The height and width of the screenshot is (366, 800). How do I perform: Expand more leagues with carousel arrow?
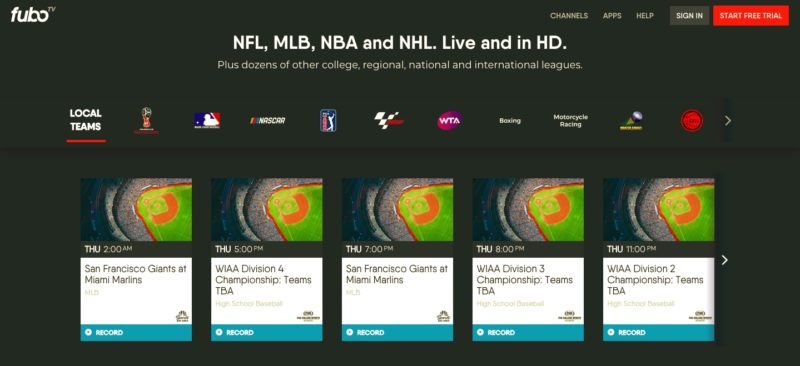(x=728, y=121)
